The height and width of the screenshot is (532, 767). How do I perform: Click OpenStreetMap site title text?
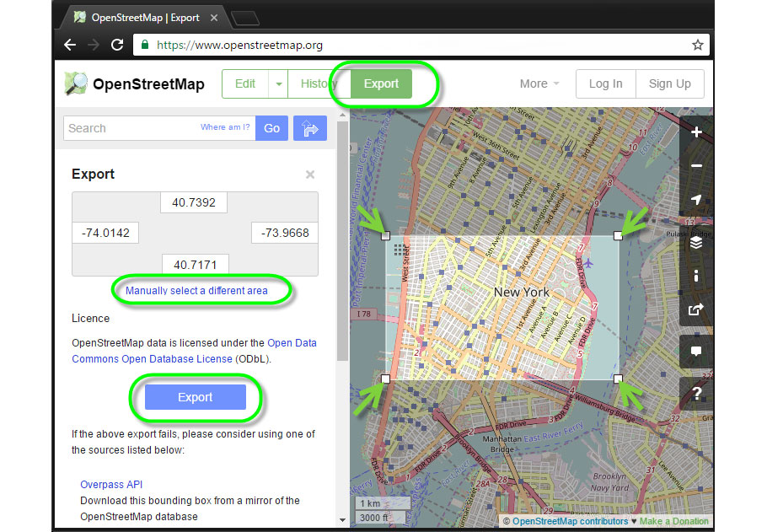148,84
